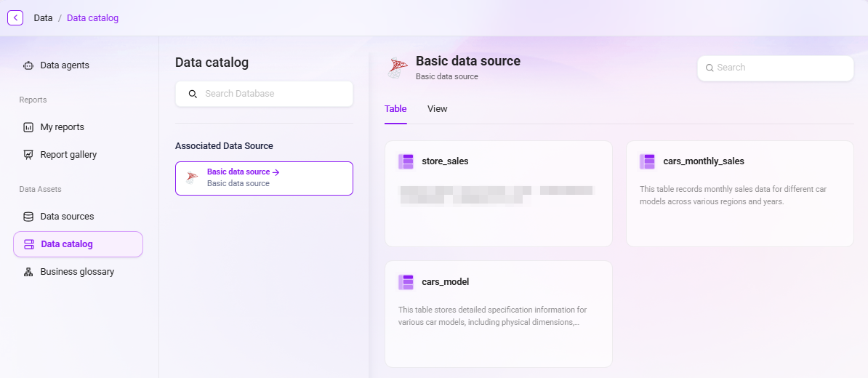Screen dimensions: 868x378
Task: Click the store_sales table icon
Action: click(406, 161)
